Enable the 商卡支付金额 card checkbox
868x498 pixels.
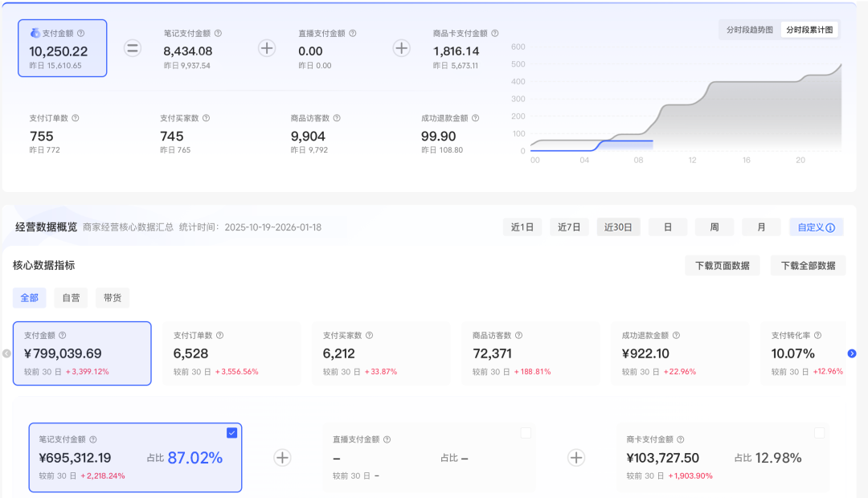pyautogui.click(x=819, y=433)
